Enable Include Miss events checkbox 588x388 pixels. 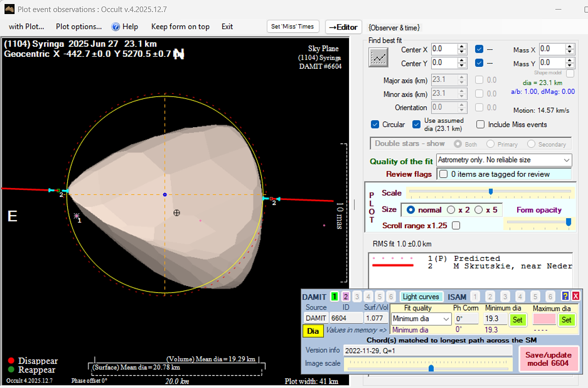pos(481,124)
